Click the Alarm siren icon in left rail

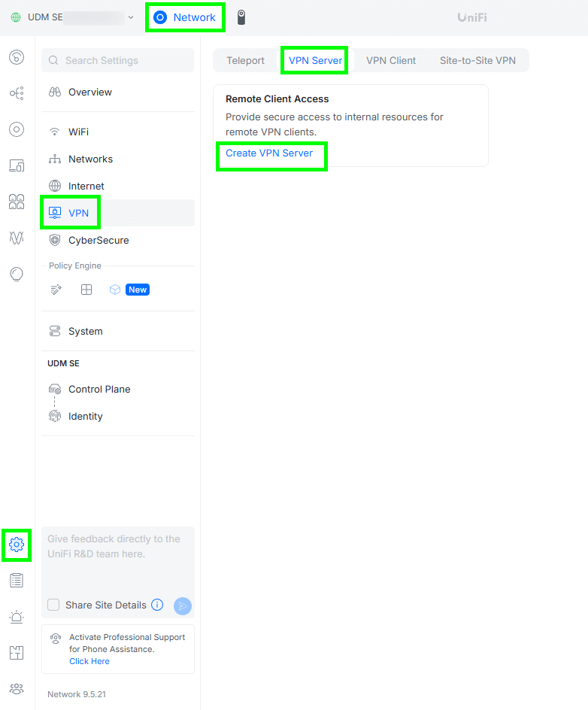click(x=17, y=617)
